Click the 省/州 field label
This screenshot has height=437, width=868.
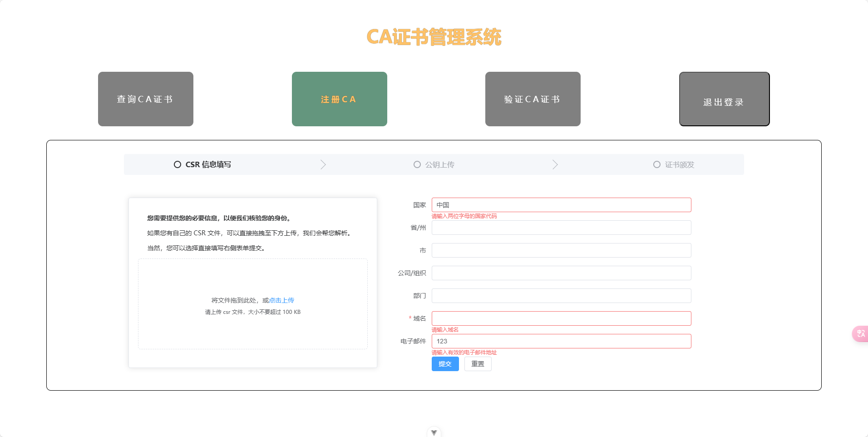click(418, 228)
